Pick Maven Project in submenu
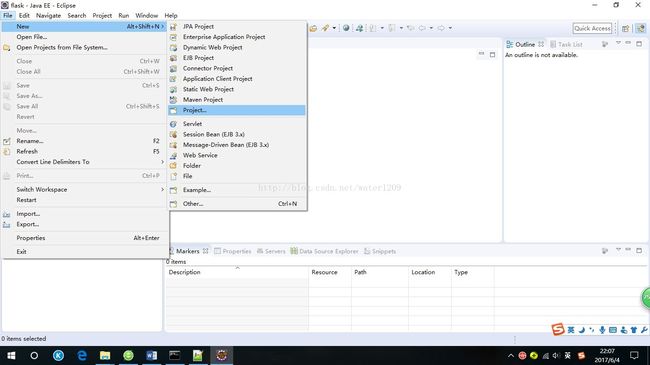Screen dimensions: 650x365 237,100
